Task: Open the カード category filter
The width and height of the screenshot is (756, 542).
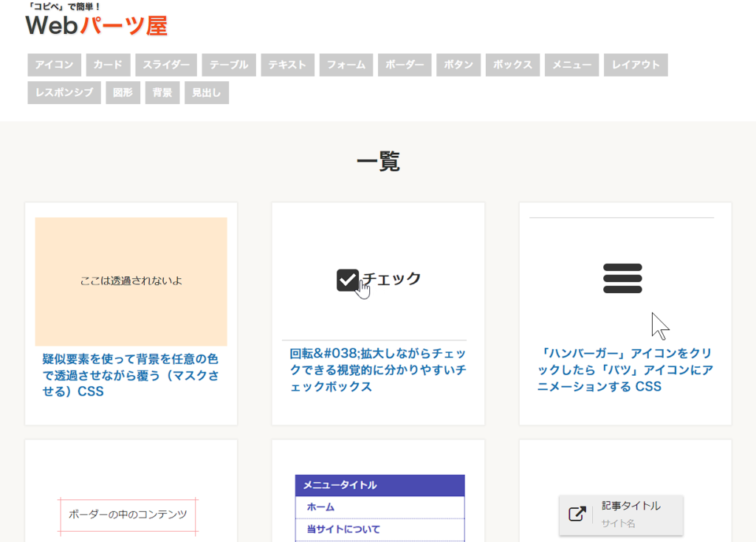Action: click(x=108, y=64)
